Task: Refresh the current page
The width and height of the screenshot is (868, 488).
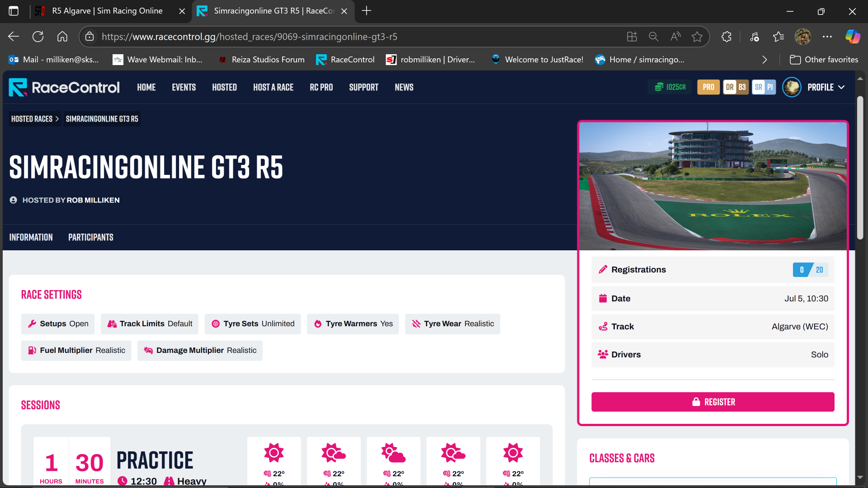Action: tap(38, 37)
